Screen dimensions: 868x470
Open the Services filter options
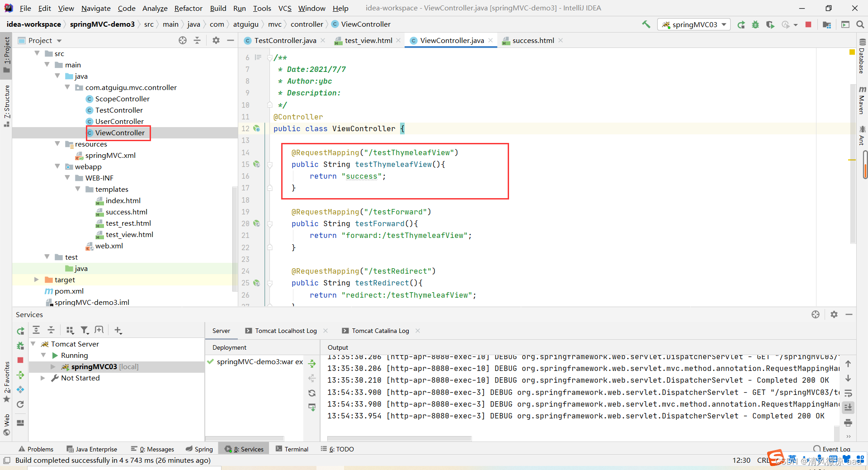pyautogui.click(x=85, y=330)
